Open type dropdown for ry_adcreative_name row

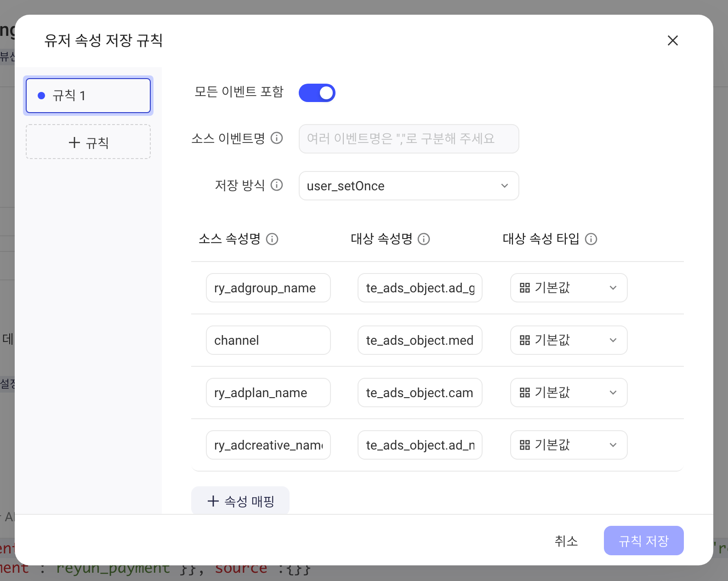point(569,445)
